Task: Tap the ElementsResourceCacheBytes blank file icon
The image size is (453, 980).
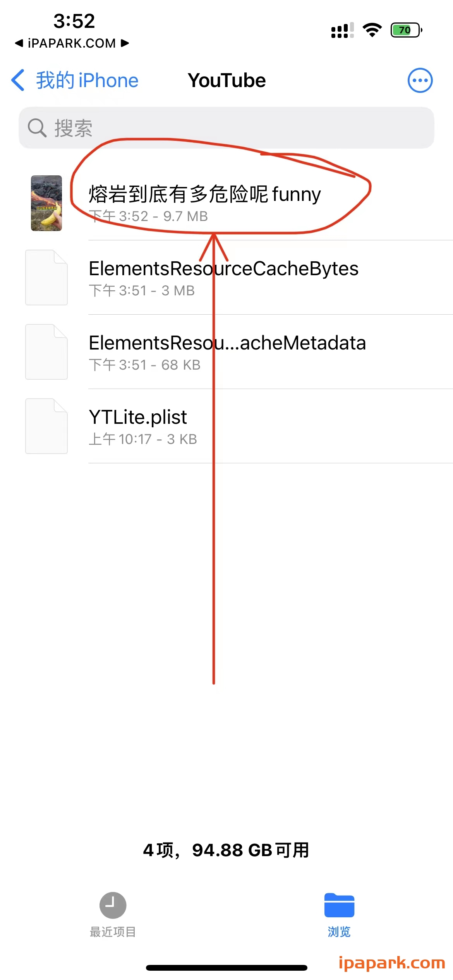Action: click(46, 278)
